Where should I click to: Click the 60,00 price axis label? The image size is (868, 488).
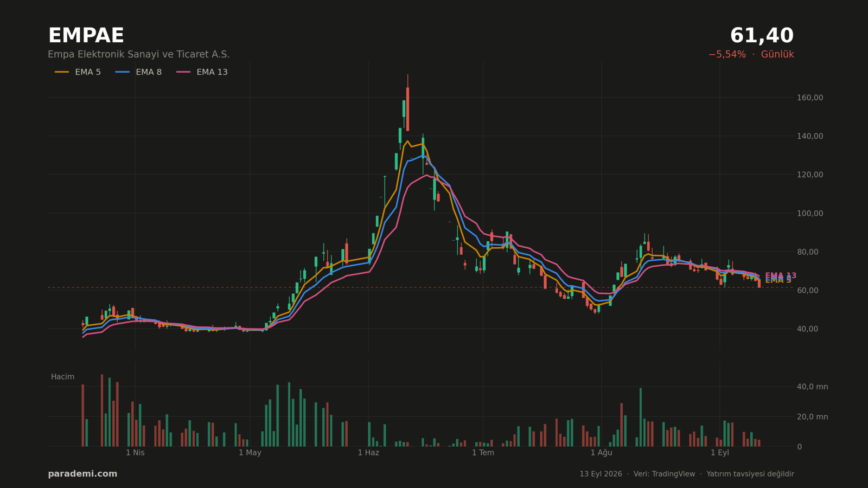click(x=807, y=290)
